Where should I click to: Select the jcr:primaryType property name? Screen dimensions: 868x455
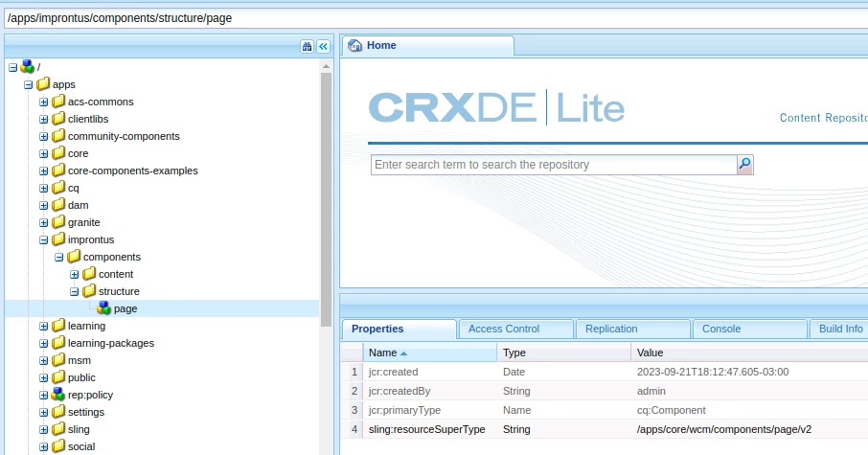(x=404, y=410)
